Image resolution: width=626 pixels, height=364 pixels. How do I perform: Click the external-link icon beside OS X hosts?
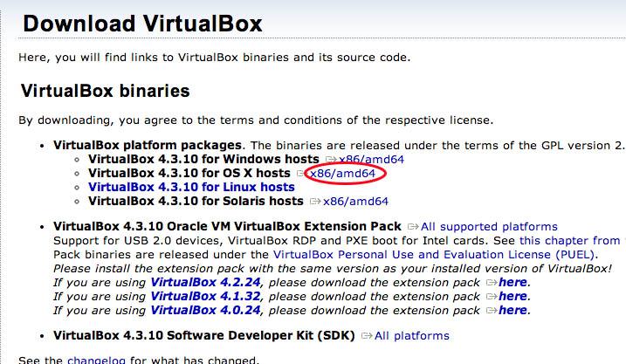click(x=301, y=174)
